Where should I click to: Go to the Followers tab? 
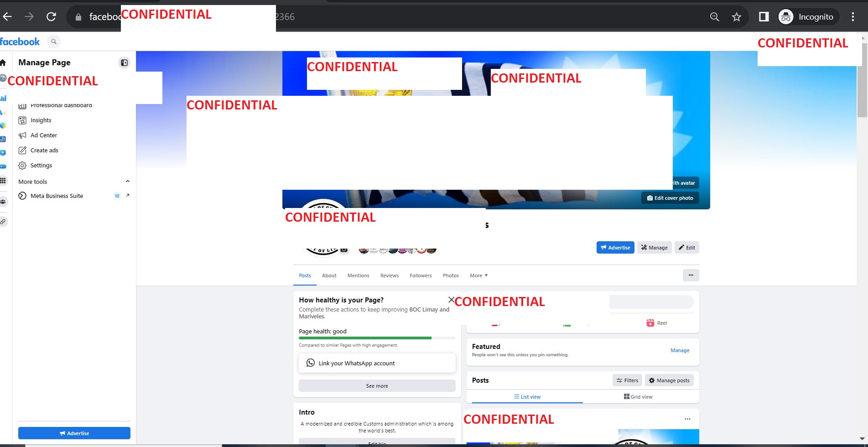(421, 275)
